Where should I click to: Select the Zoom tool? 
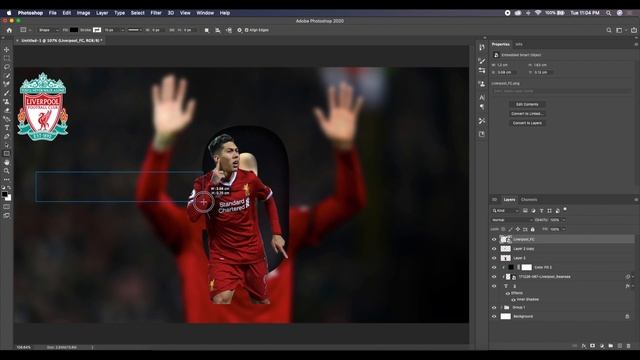coord(7,171)
